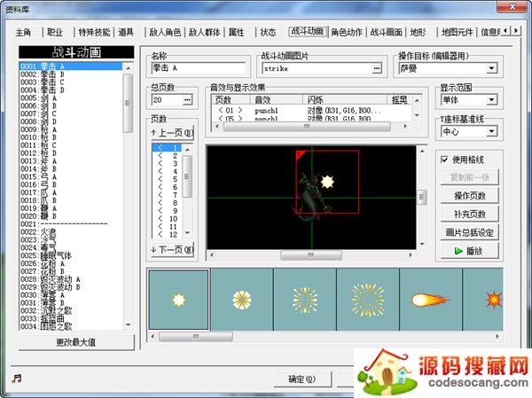The image size is (532, 398).
Task: Select page 1 in page list
Action: point(168,148)
